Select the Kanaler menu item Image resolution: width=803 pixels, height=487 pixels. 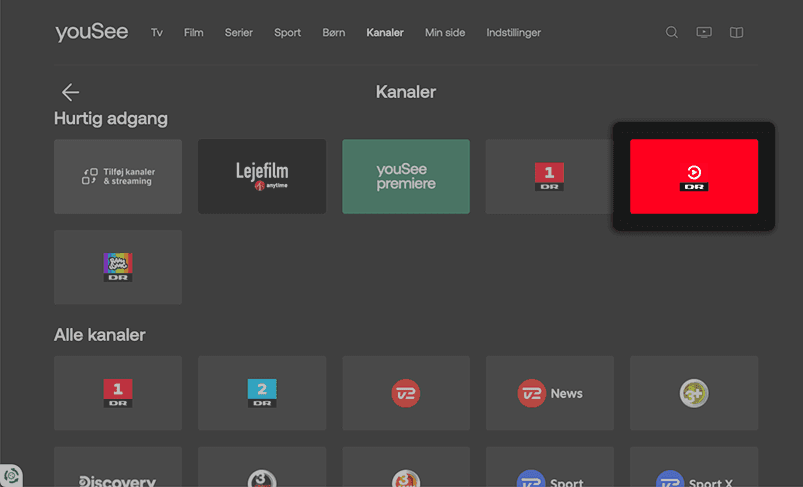coord(385,33)
